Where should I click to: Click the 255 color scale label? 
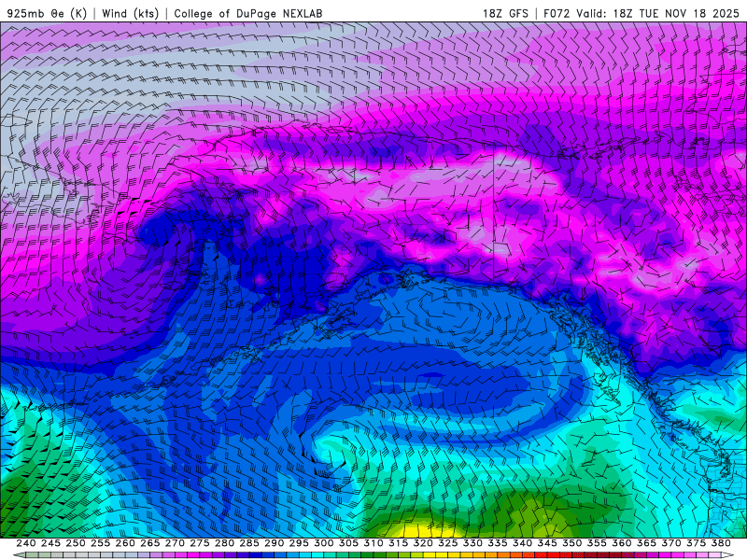click(100, 543)
